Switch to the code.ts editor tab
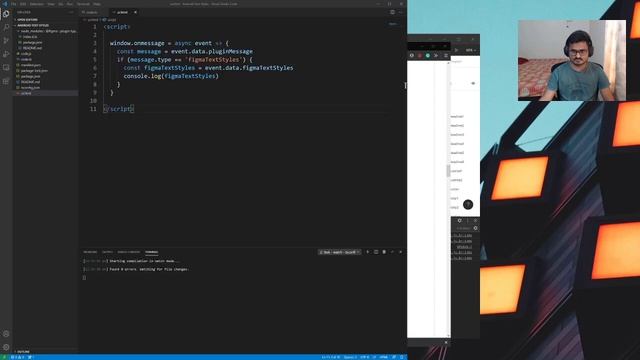640x360 pixels. [x=92, y=12]
